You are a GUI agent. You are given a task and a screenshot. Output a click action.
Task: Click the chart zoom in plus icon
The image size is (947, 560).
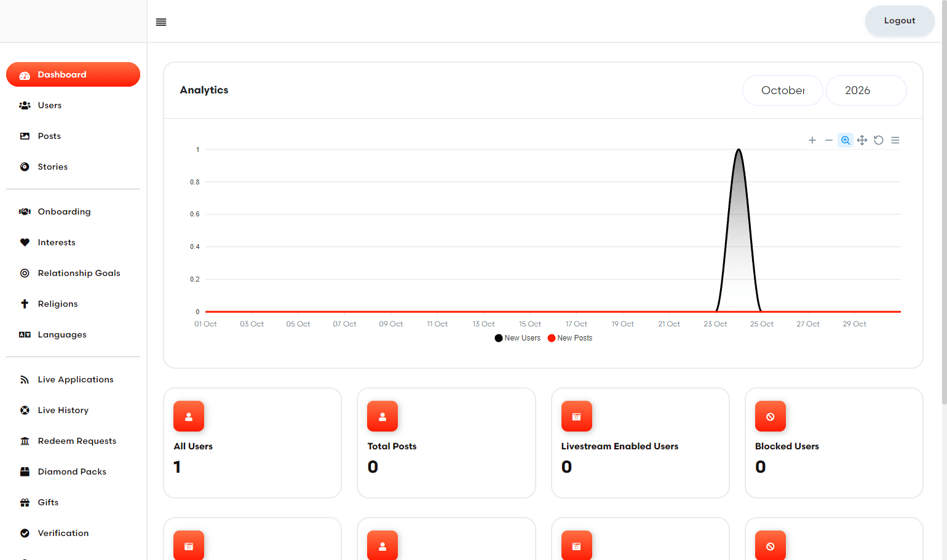tap(812, 140)
